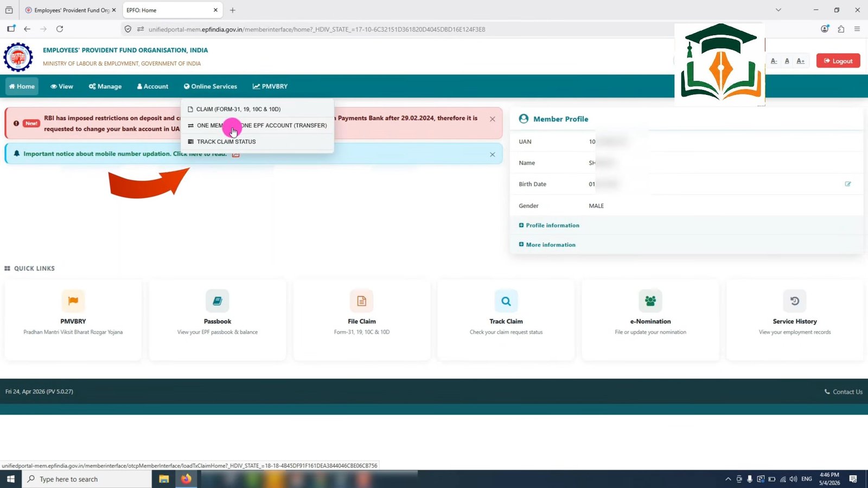The width and height of the screenshot is (868, 488).
Task: Show hidden system tray icons
Action: coord(728,479)
